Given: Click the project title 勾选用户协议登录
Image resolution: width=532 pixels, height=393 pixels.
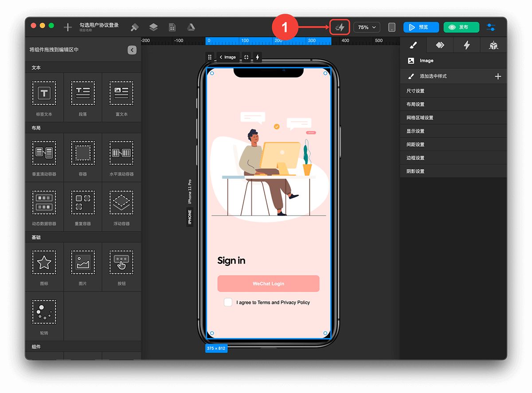Looking at the screenshot, I should click(99, 25).
